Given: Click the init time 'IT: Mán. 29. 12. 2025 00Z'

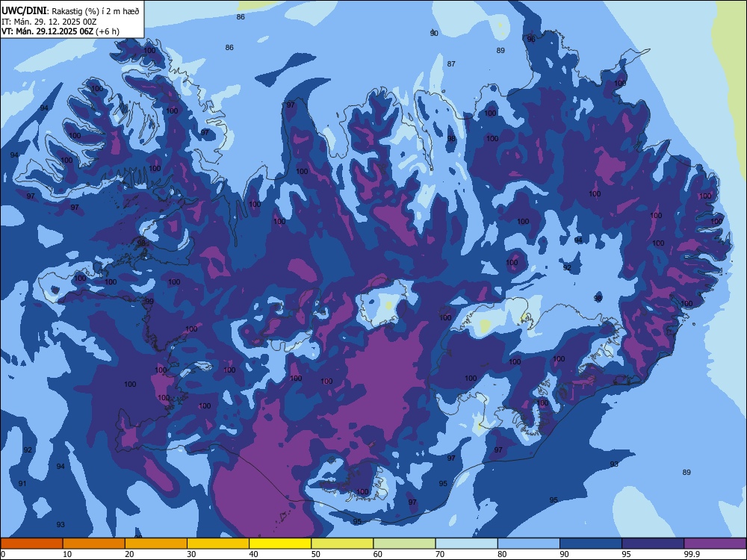Looking at the screenshot, I should [49, 22].
